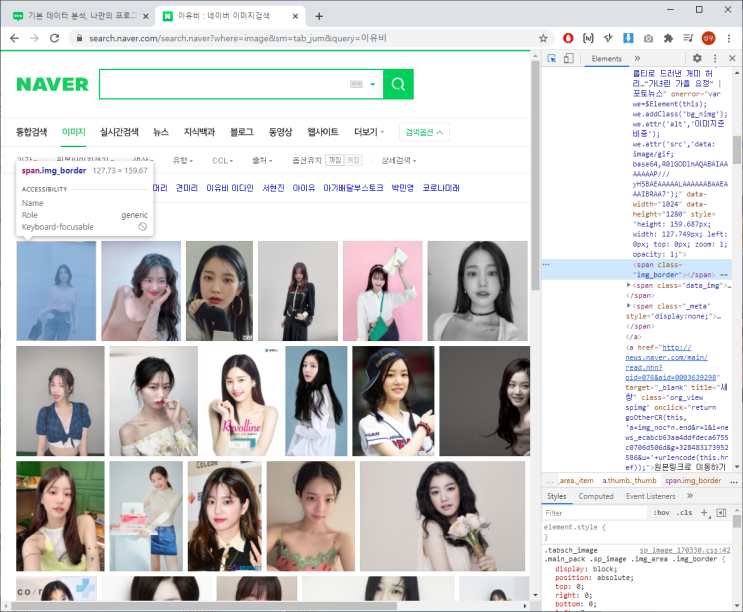Open DevTools customize three-dot menu
The image size is (743, 612).
(x=715, y=58)
